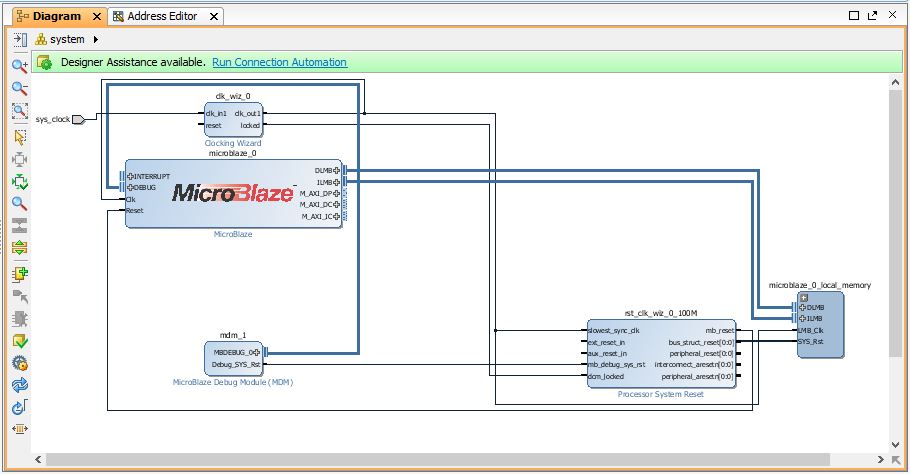Expand the M_AXI_DC port
Screen dimensions: 910x474
pos(337,205)
